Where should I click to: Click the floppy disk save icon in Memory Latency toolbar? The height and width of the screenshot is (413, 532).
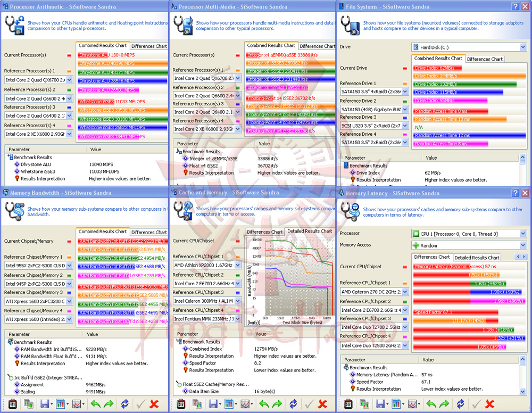point(380,404)
